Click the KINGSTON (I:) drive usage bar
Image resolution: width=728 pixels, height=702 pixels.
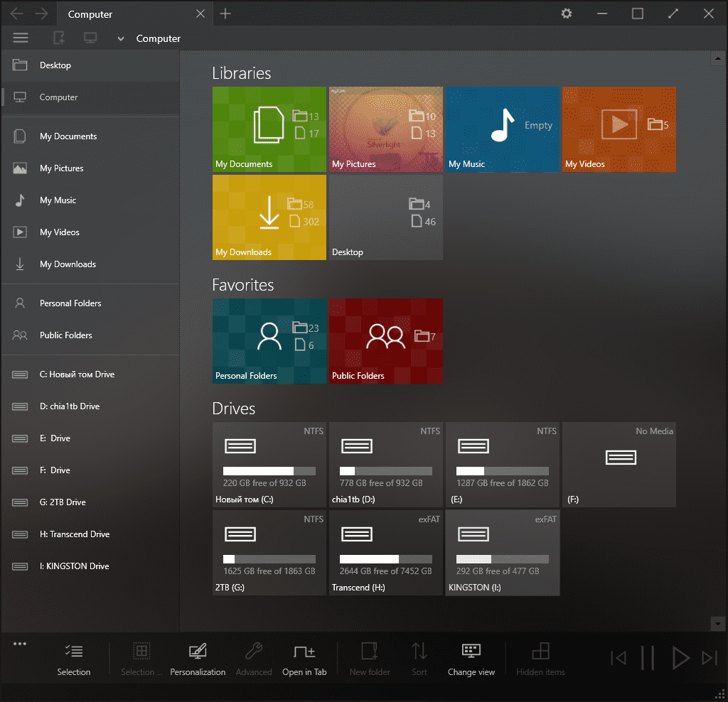tap(502, 558)
